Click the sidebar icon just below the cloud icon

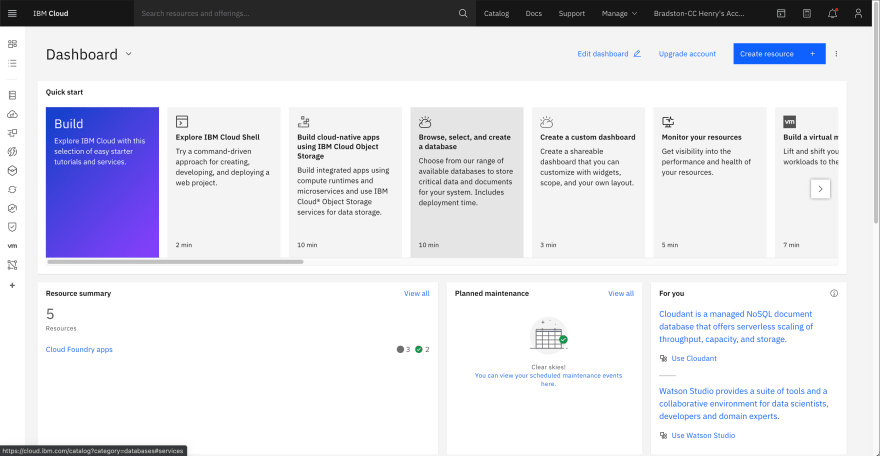[x=12, y=133]
